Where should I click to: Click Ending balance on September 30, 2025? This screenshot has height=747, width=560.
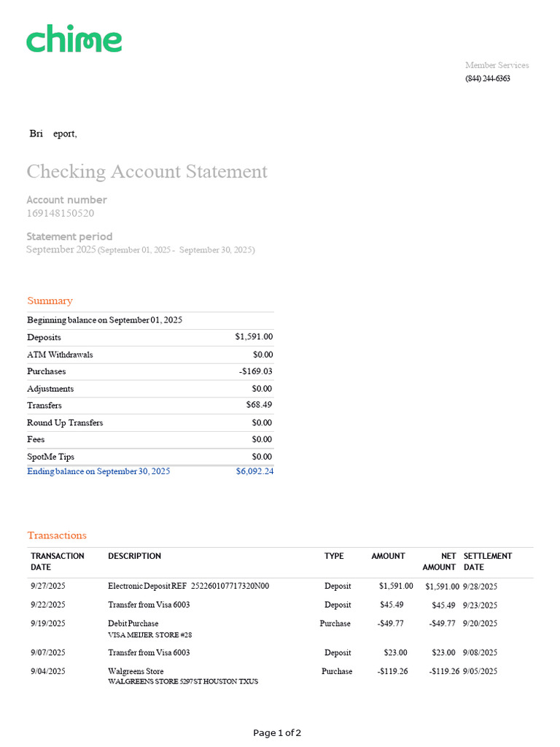tap(98, 471)
